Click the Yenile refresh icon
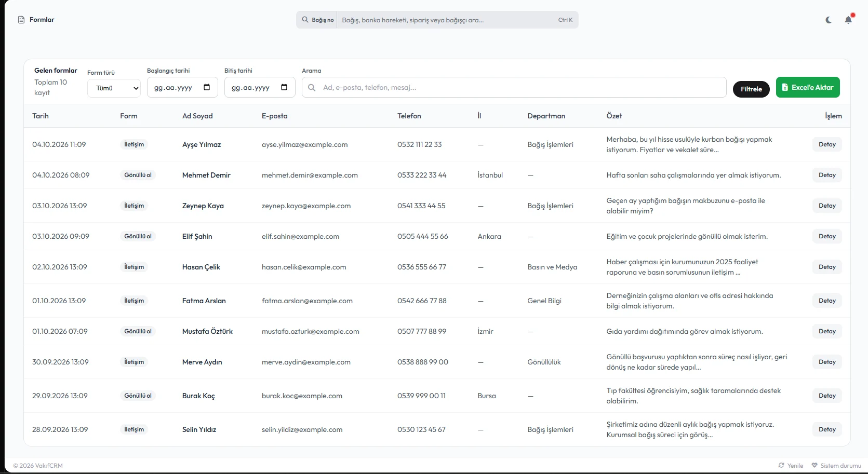Image resolution: width=868 pixels, height=474 pixels. click(781, 465)
